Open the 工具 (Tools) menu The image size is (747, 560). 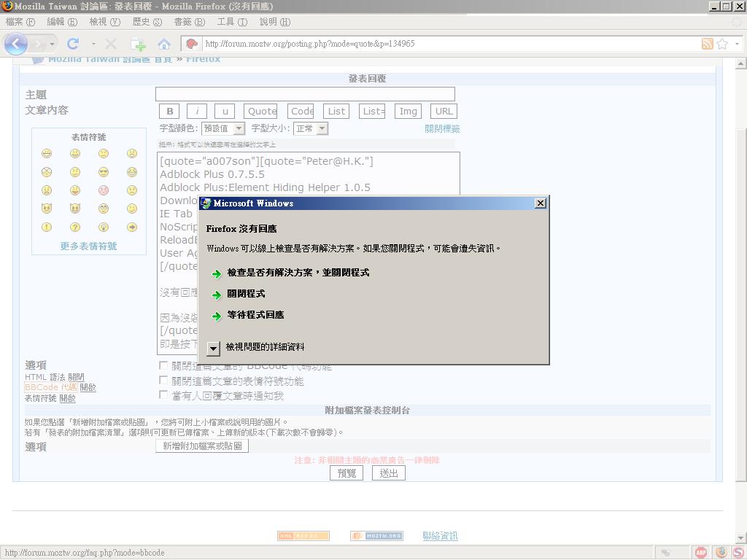click(x=232, y=22)
